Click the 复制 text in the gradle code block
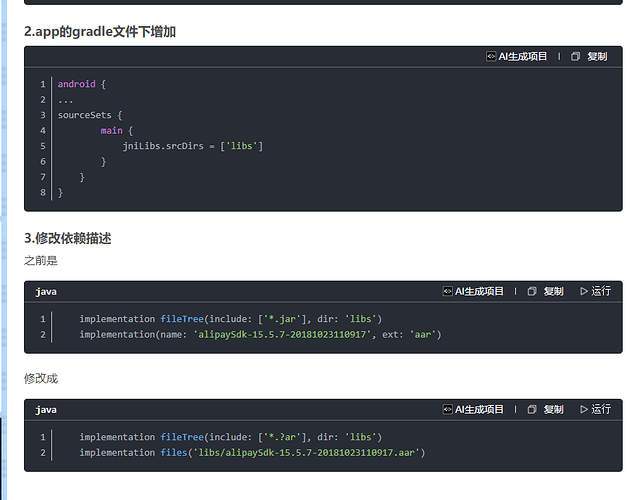The height and width of the screenshot is (500, 634). [x=597, y=57]
